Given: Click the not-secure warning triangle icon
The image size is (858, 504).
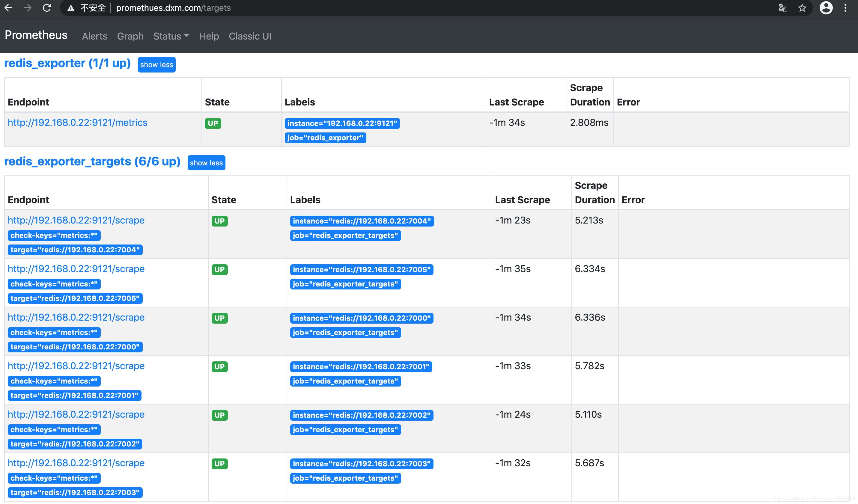Looking at the screenshot, I should [71, 8].
